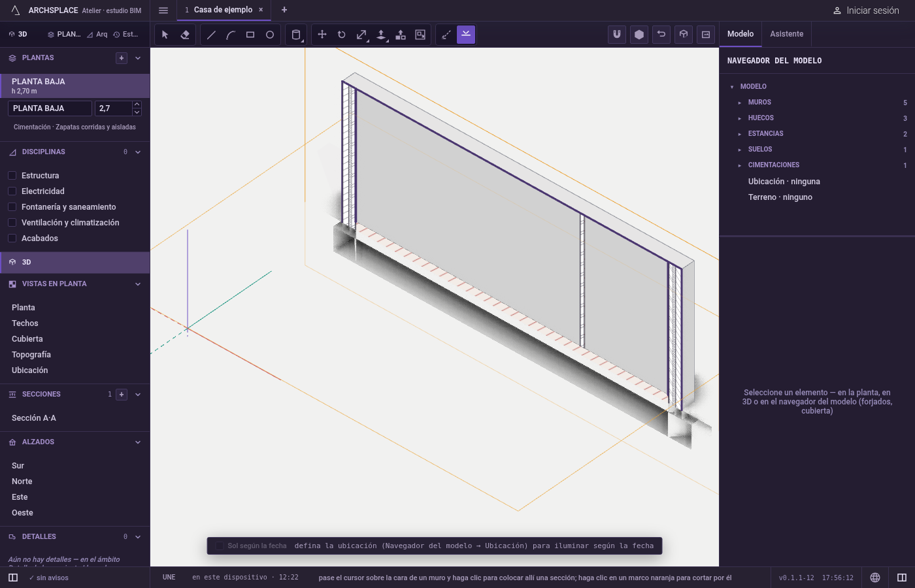Open the cylinder column tool
This screenshot has width=915, height=588.
[x=296, y=35]
